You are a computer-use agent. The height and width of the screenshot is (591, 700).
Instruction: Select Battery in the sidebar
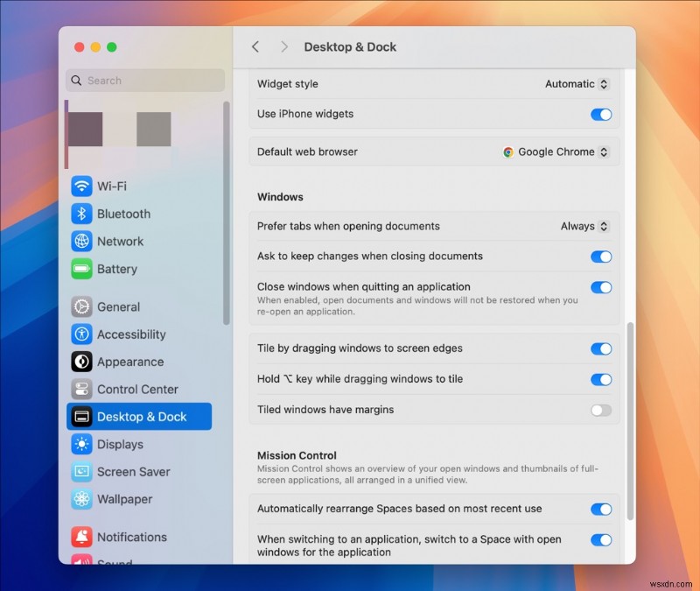[x=139, y=269]
